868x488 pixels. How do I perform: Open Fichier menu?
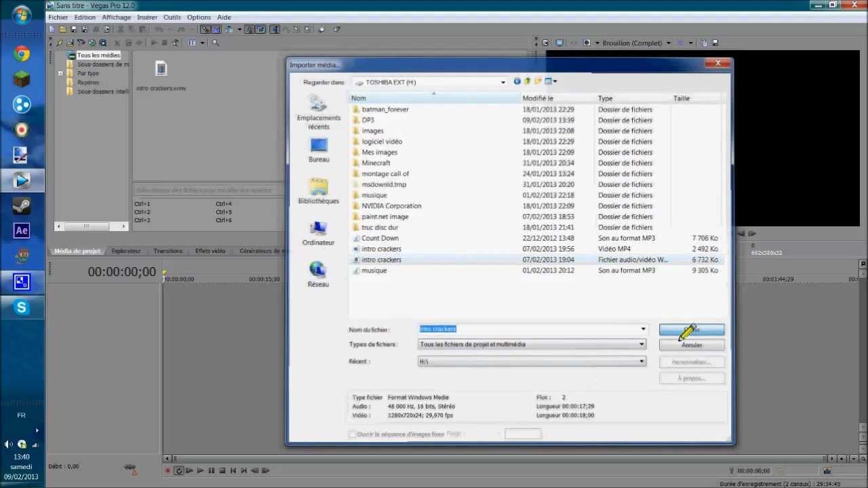pos(58,17)
